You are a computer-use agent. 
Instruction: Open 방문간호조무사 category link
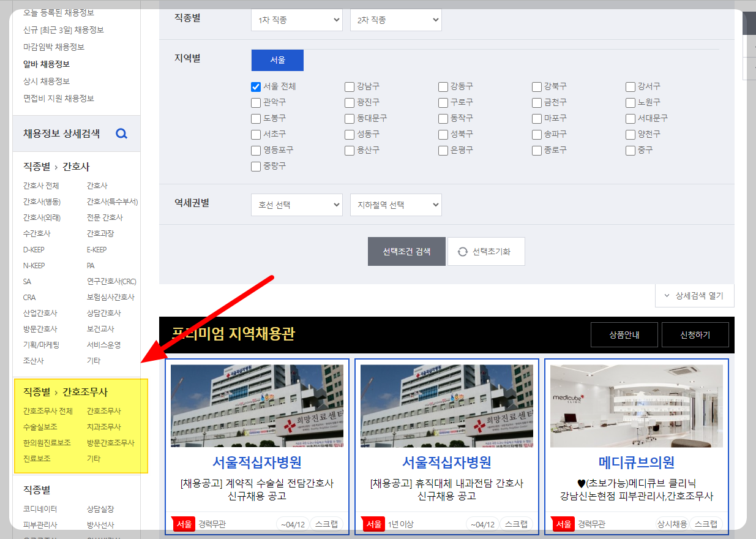pos(111,443)
